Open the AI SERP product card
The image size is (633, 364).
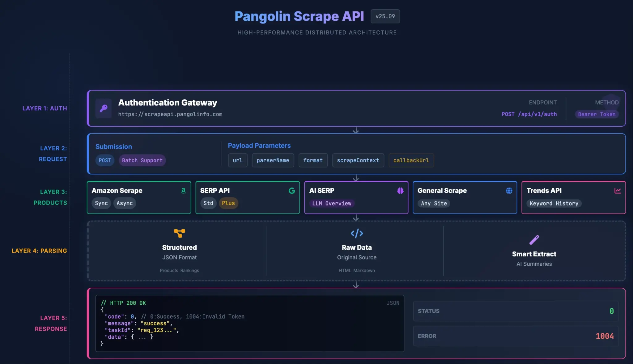356,197
